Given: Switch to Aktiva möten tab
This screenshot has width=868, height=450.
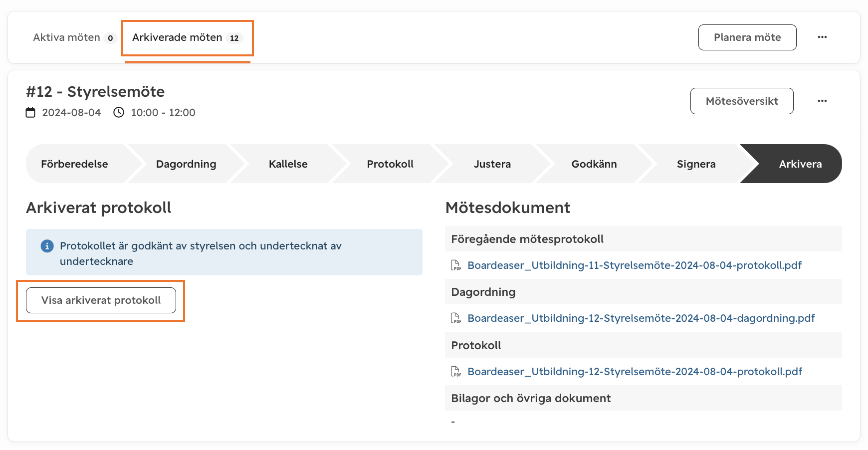Looking at the screenshot, I should (x=74, y=37).
